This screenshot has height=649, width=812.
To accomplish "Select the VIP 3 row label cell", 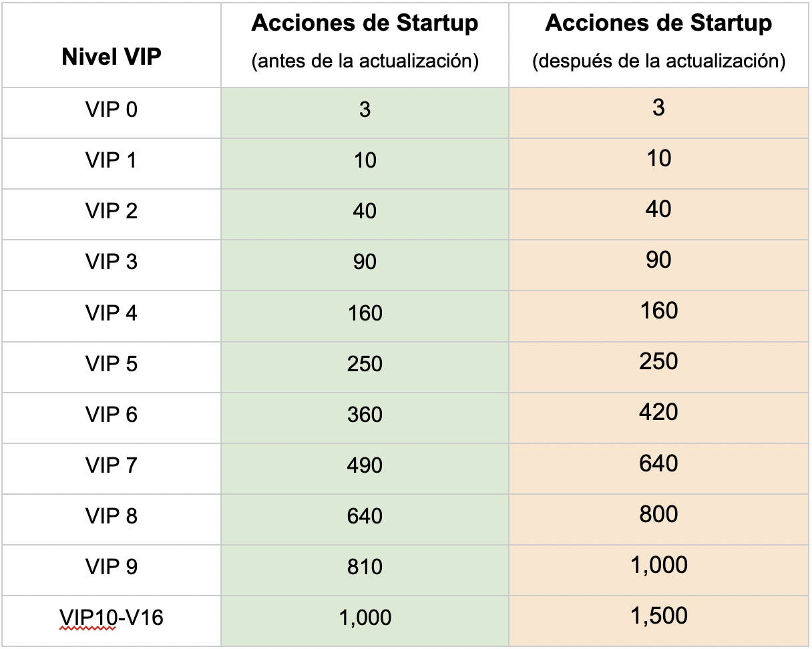I will pyautogui.click(x=112, y=262).
